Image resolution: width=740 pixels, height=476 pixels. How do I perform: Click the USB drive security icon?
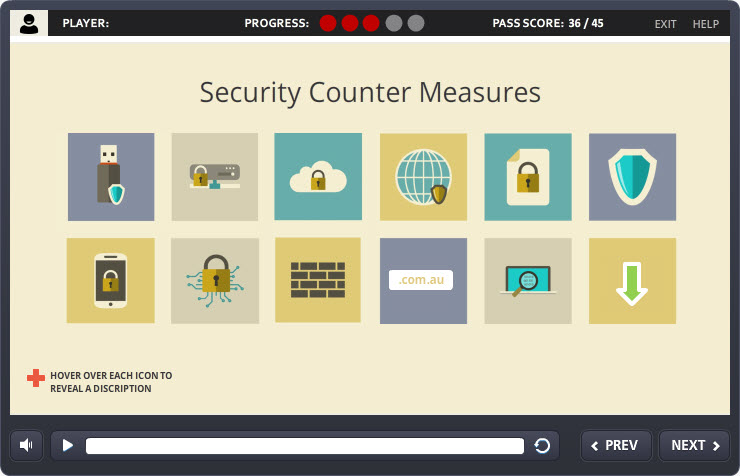tap(111, 177)
